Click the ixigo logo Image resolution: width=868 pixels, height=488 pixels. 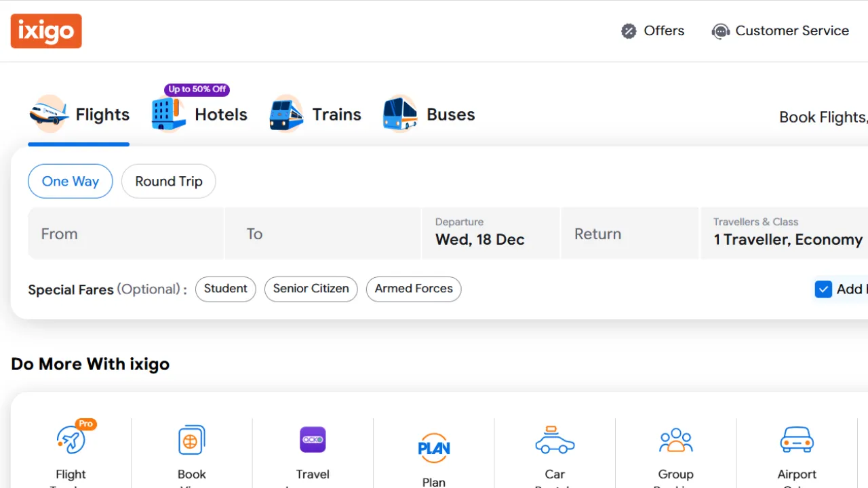[46, 31]
